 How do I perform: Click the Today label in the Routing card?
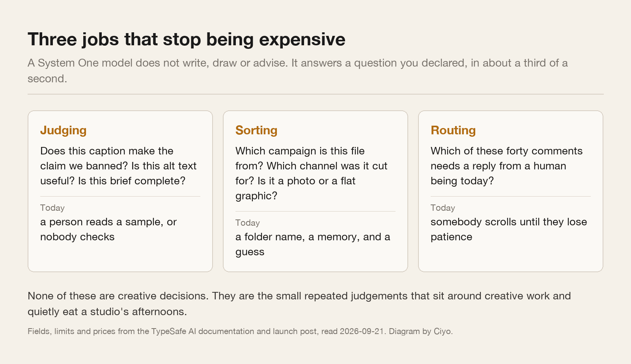click(443, 208)
